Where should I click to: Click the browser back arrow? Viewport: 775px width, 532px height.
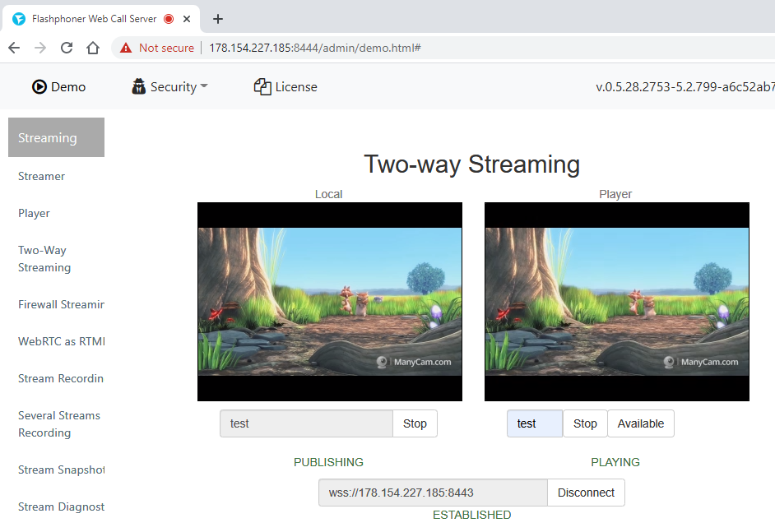coord(14,48)
